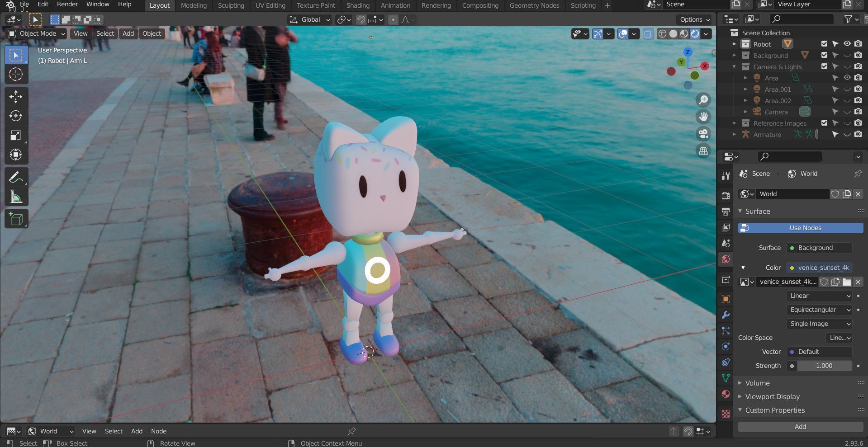Choose the Annotate pencil tool
The image size is (868, 447).
coord(16,178)
